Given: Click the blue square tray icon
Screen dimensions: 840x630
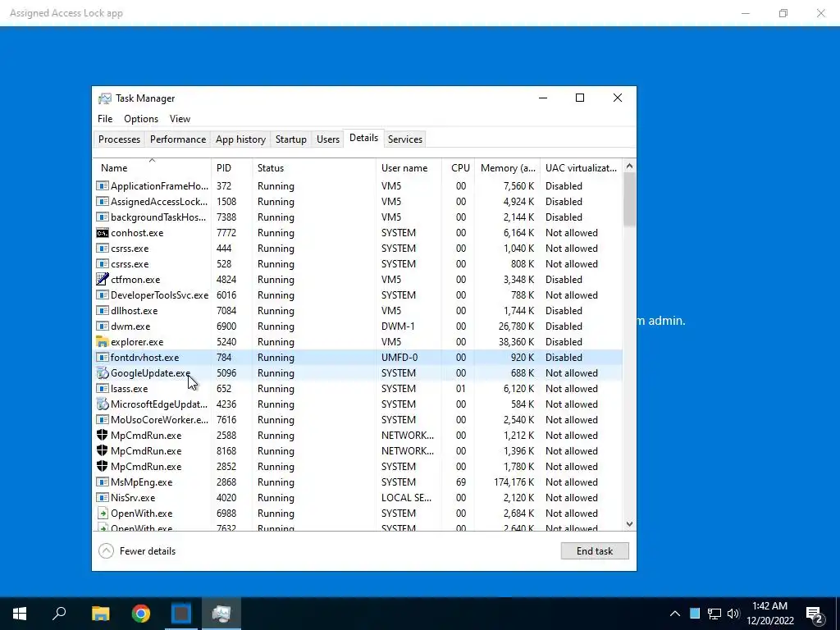Looking at the screenshot, I should point(695,614).
